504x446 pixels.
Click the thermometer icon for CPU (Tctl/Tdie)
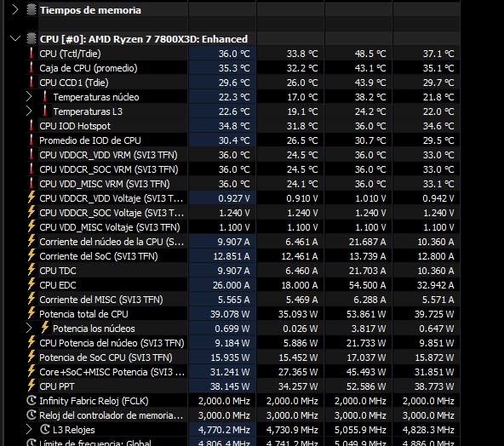31,54
